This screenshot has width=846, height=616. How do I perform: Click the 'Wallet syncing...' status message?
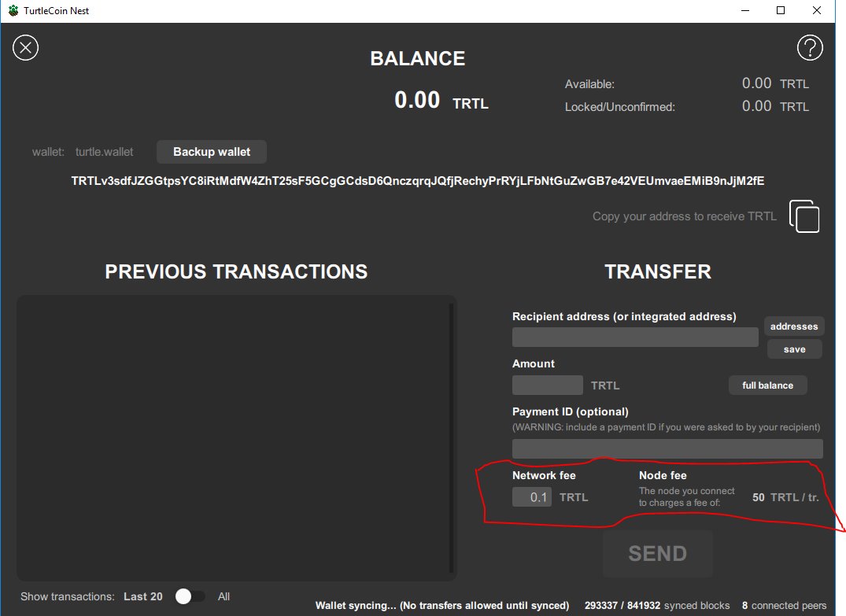point(441,606)
